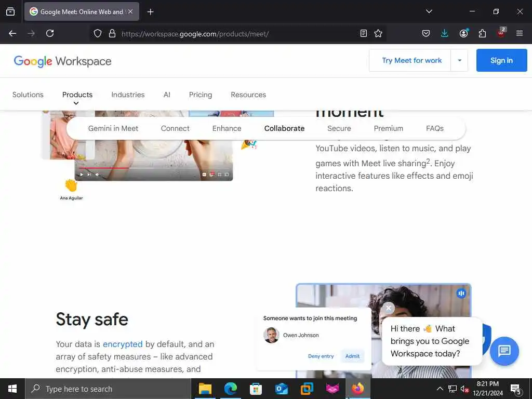Click Try Meet for work button

coord(411,60)
